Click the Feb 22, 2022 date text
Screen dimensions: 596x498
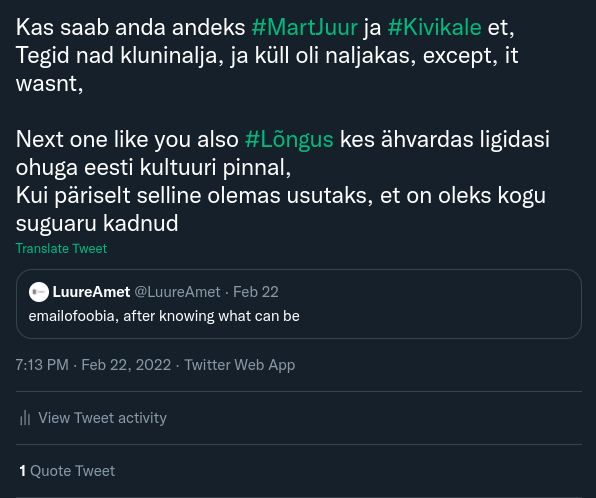pos(126,365)
